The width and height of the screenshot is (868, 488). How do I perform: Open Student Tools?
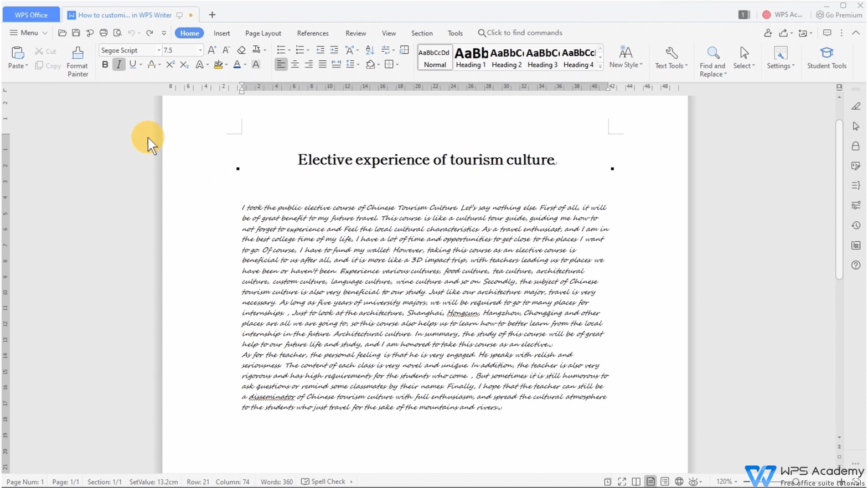826,58
